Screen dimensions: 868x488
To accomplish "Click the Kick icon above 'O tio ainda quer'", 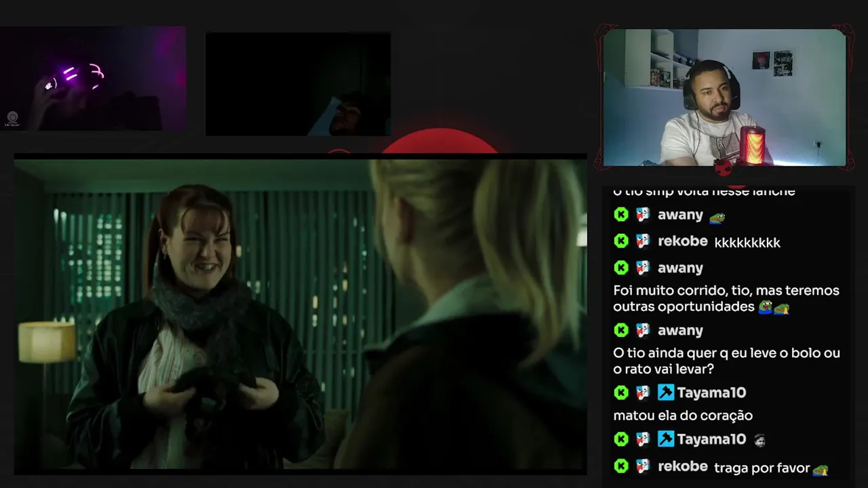I will (x=621, y=330).
